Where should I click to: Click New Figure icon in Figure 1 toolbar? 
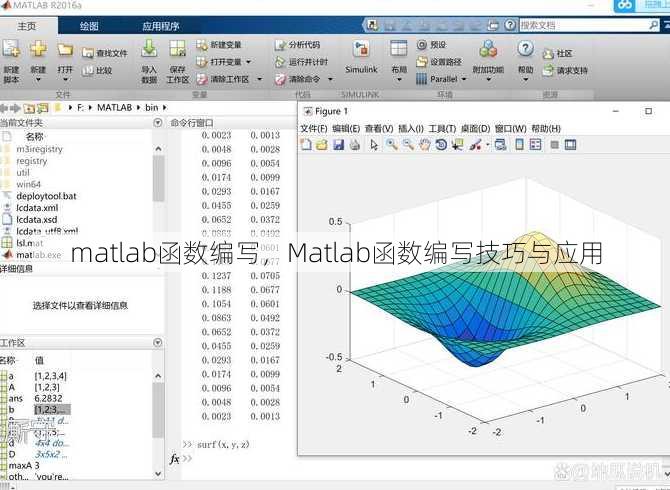[306, 145]
